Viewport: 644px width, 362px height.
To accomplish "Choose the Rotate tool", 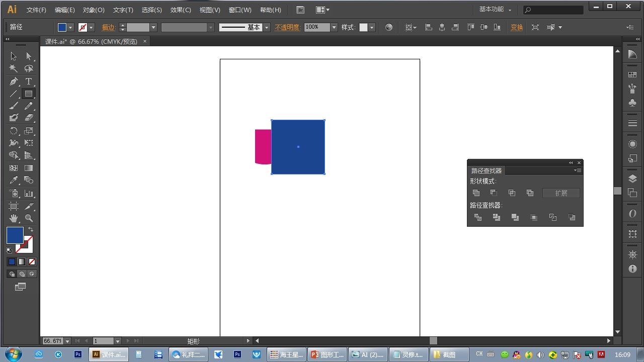I will (x=14, y=131).
